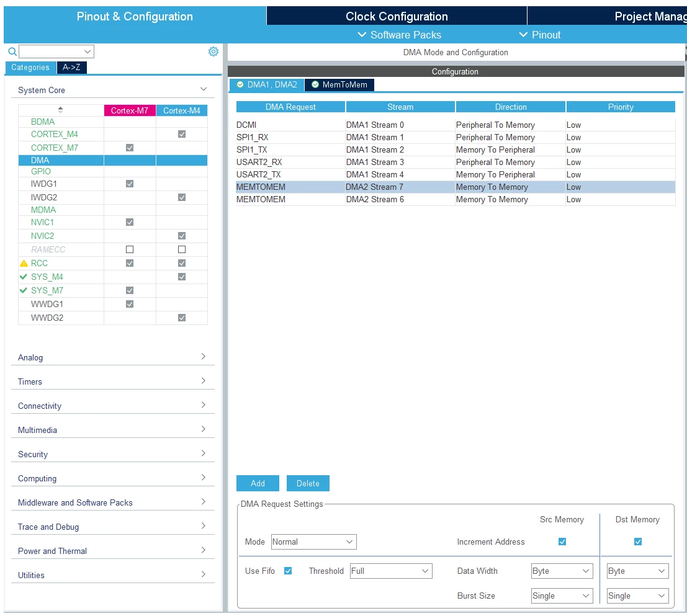Click the RCC warning triangle icon

click(24, 264)
